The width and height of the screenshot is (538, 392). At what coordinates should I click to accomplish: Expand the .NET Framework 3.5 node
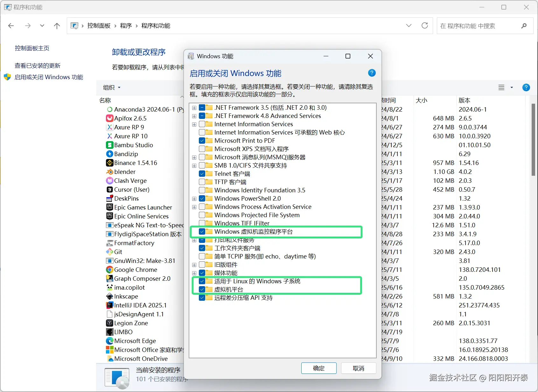pyautogui.click(x=194, y=108)
